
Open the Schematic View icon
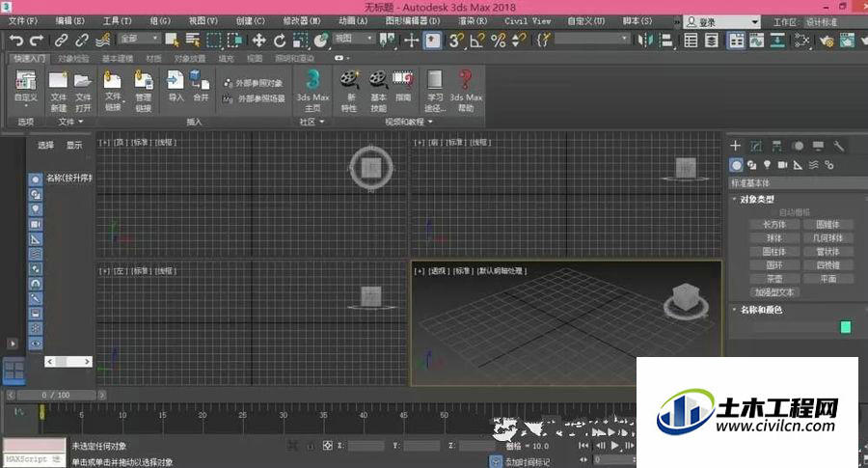coord(777,41)
